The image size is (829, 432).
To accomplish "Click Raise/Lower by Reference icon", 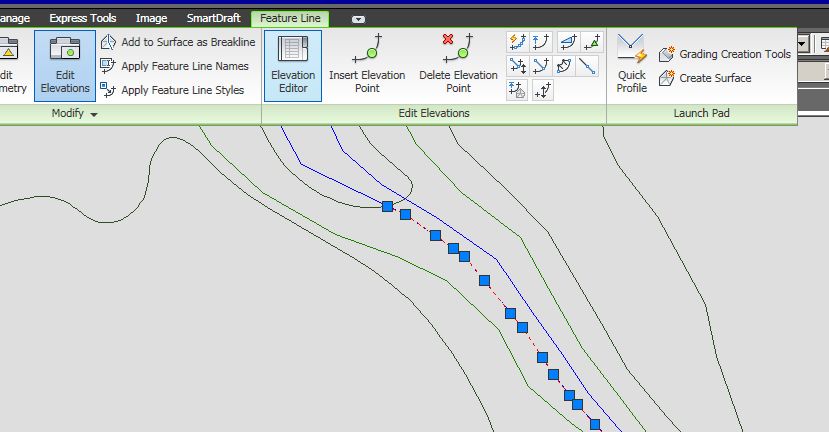I will 517,66.
